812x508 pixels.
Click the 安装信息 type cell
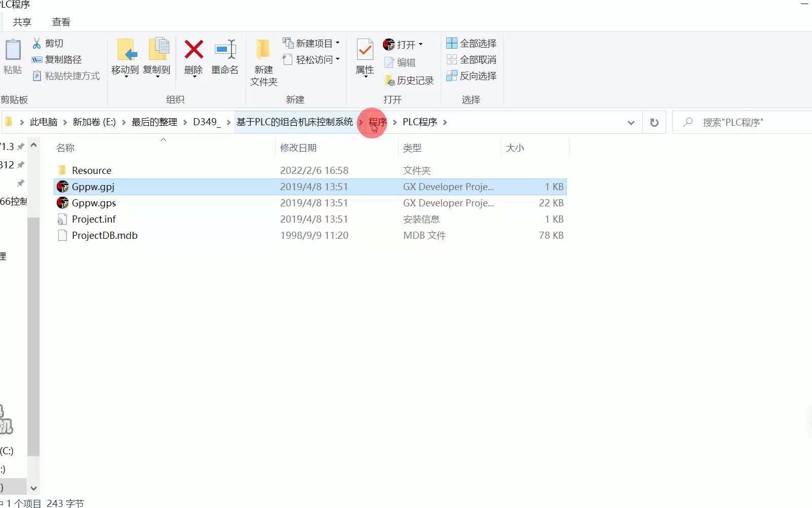tap(421, 219)
